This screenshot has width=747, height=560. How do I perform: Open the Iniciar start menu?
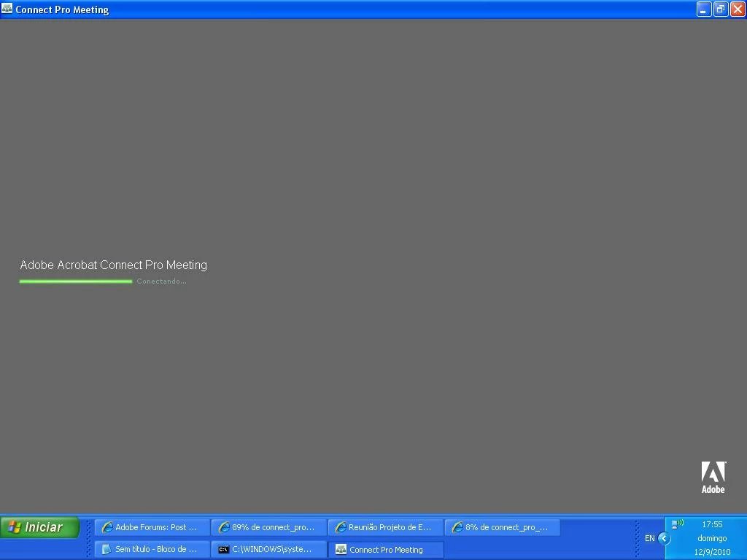39,527
